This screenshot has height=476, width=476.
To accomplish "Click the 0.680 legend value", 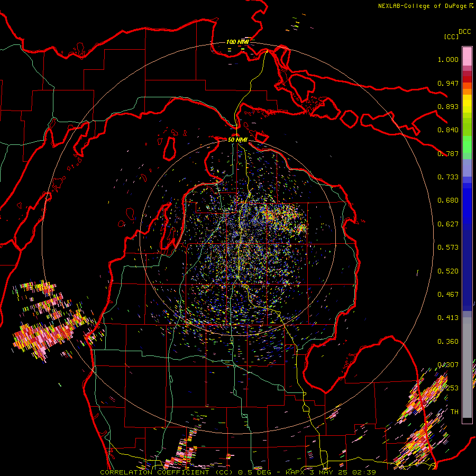I will coord(448,200).
